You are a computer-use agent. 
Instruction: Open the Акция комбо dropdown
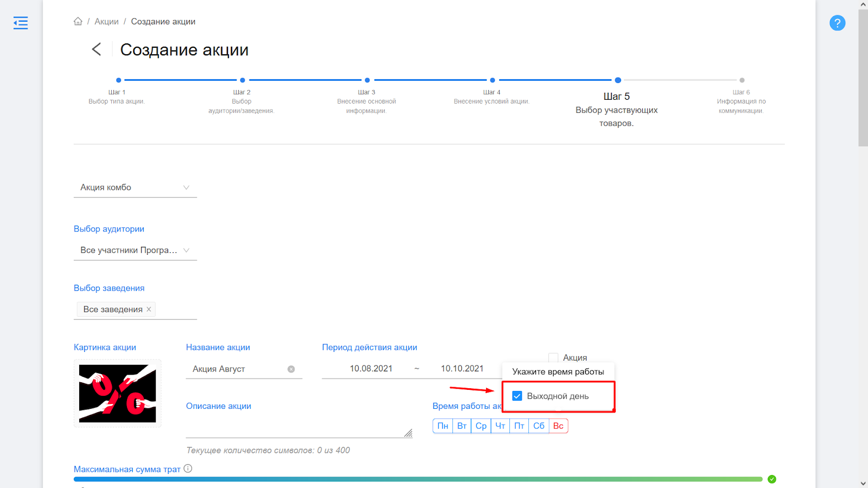(135, 188)
